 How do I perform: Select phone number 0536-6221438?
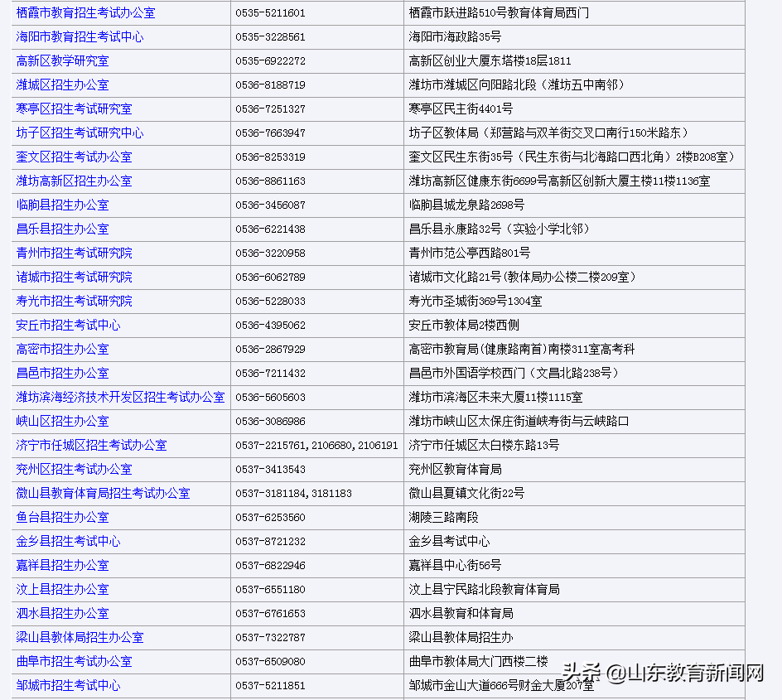(270, 229)
